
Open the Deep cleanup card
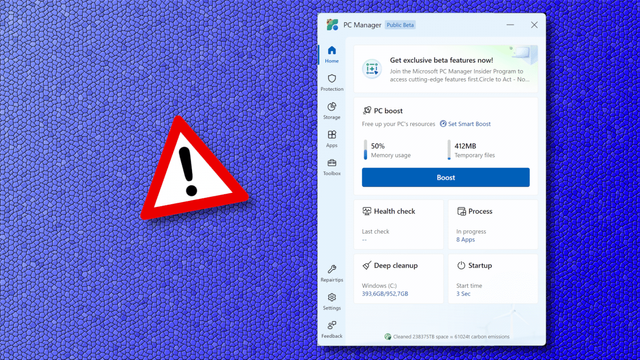[398, 279]
